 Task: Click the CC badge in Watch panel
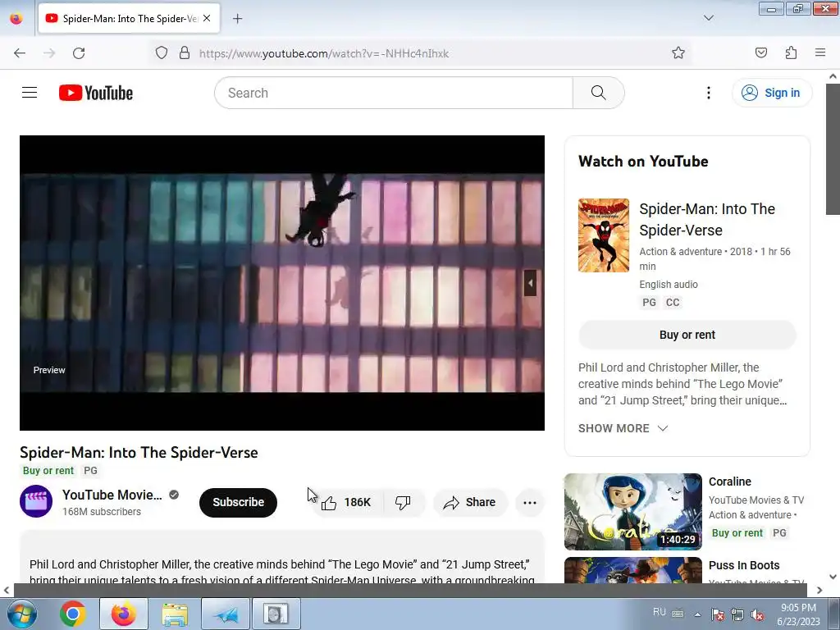tap(673, 303)
